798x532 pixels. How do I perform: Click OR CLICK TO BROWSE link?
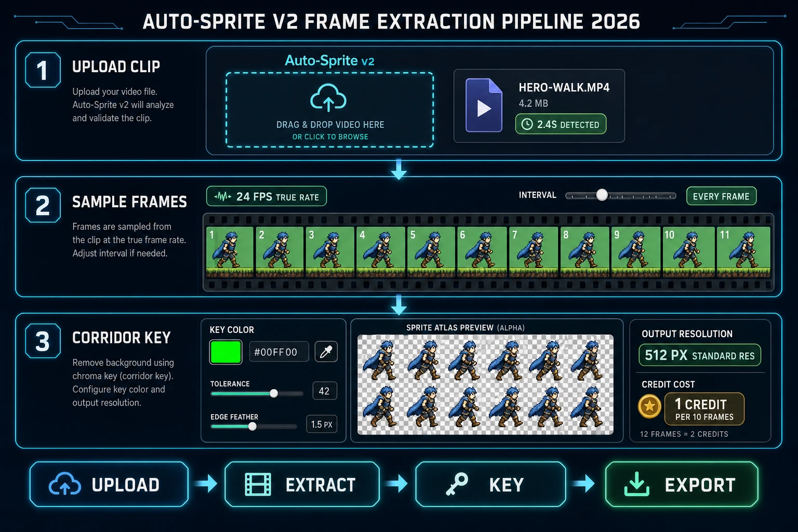330,137
